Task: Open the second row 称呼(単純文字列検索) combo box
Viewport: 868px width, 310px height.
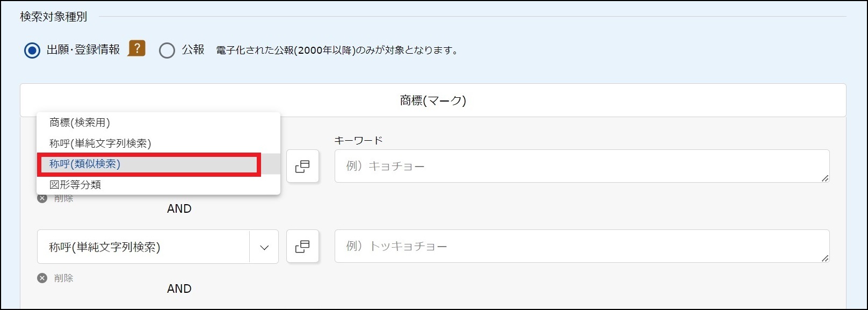Action: pyautogui.click(x=143, y=247)
